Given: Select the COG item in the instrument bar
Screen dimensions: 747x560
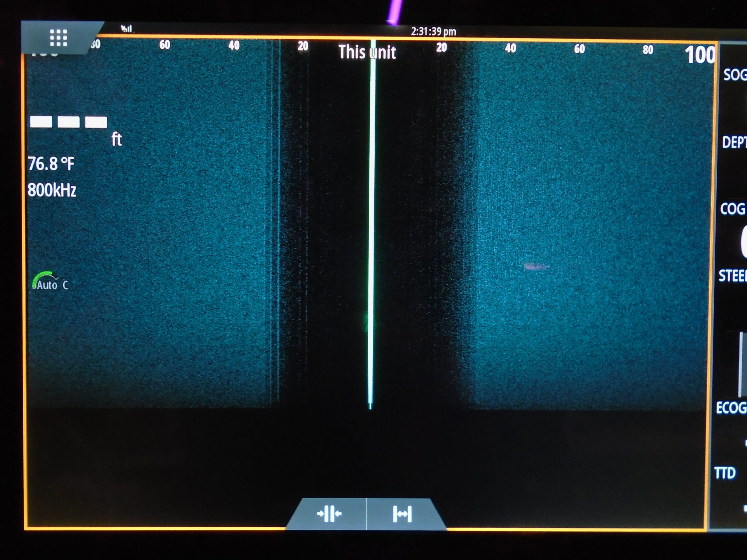Looking at the screenshot, I should click(733, 209).
